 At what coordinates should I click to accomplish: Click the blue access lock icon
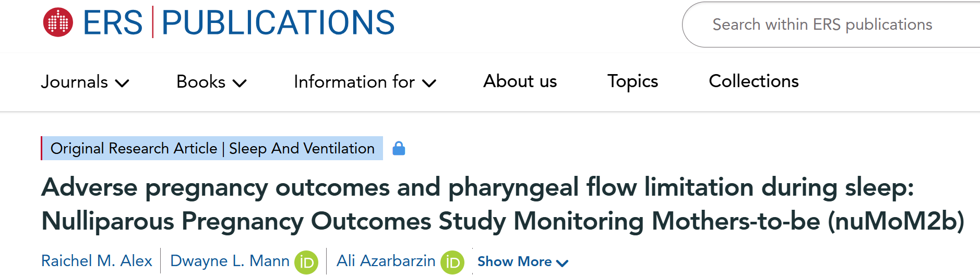point(399,149)
